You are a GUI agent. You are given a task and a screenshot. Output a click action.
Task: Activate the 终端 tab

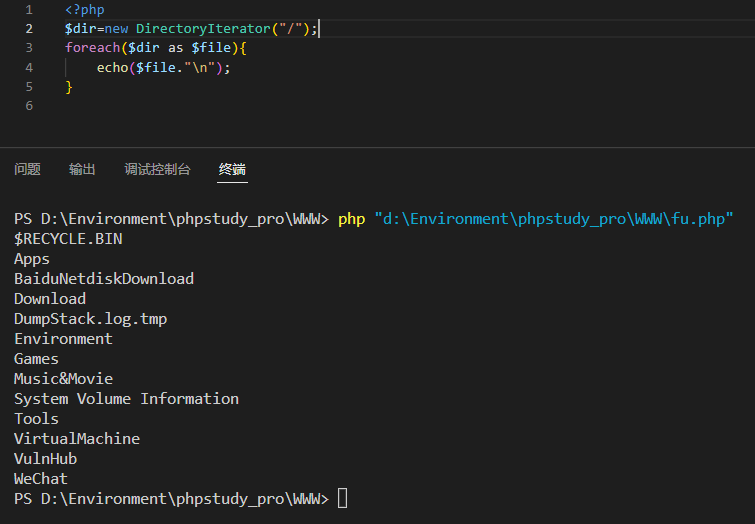pos(232,169)
